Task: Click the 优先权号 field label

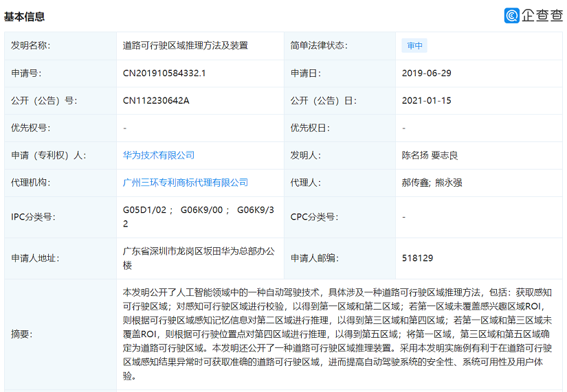Action: 31,128
